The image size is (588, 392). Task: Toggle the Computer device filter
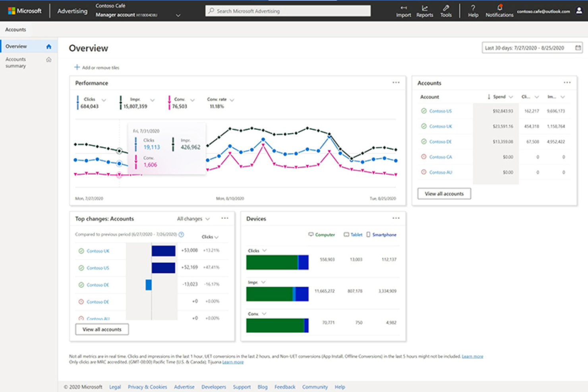click(x=321, y=235)
